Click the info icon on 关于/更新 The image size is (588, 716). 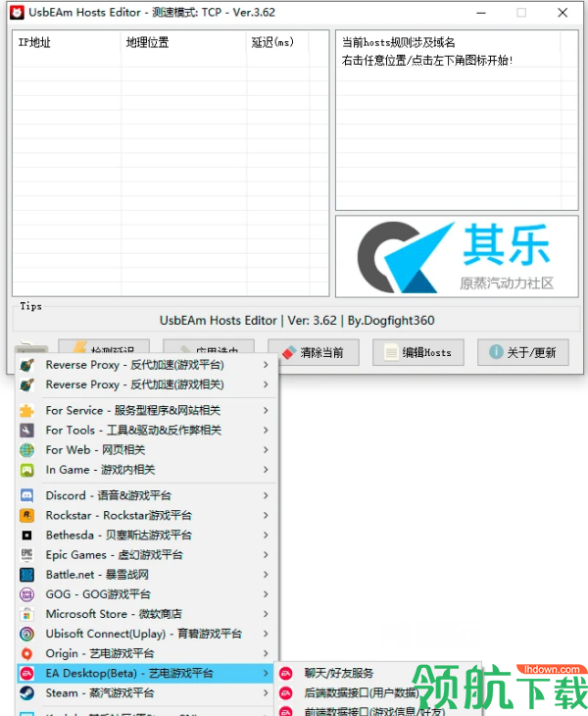[496, 351]
